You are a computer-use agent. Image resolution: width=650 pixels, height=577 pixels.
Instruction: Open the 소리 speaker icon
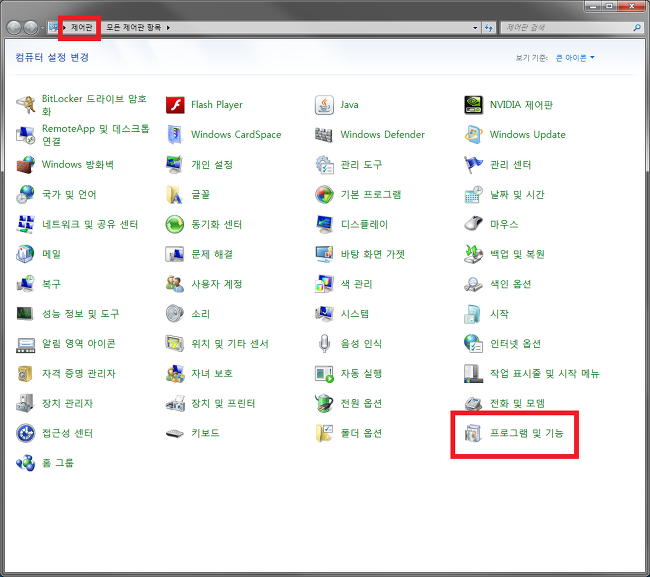tap(175, 314)
